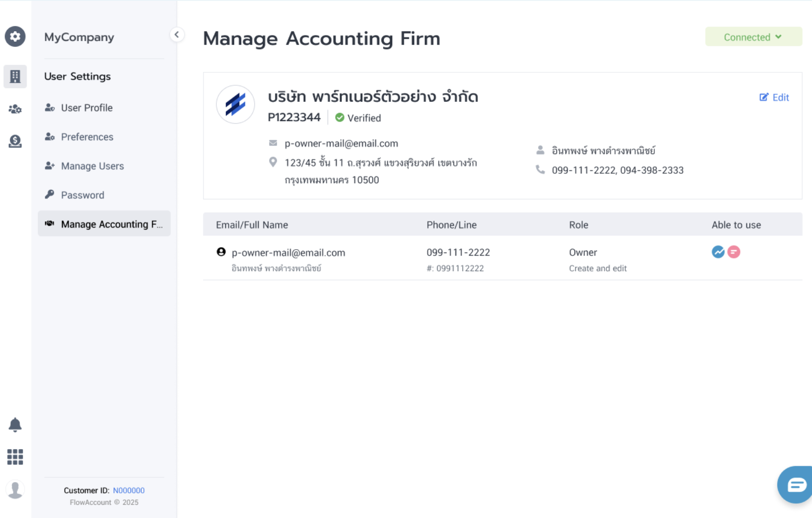Click the pink app icon in Able to use
Viewport: 812px width, 518px height.
734,252
